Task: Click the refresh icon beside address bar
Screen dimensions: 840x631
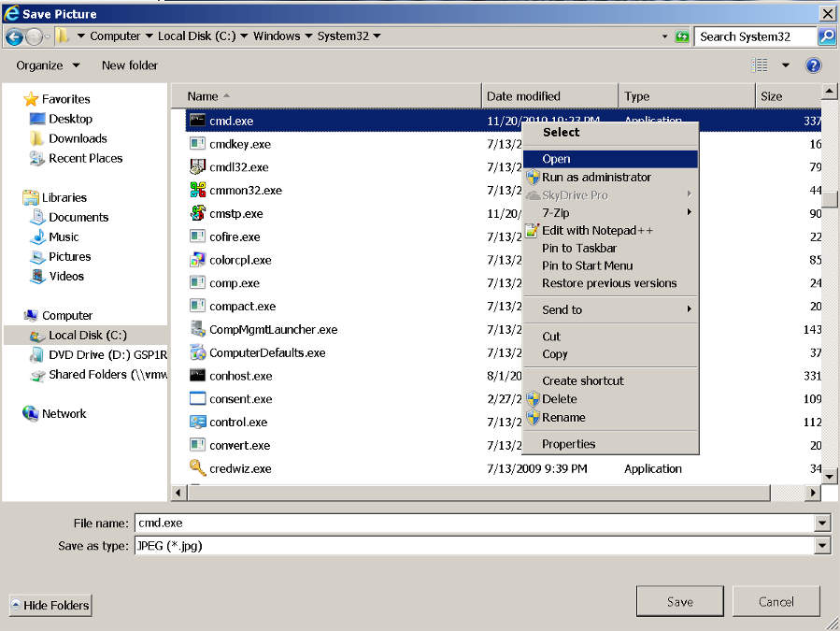Action: click(x=682, y=36)
